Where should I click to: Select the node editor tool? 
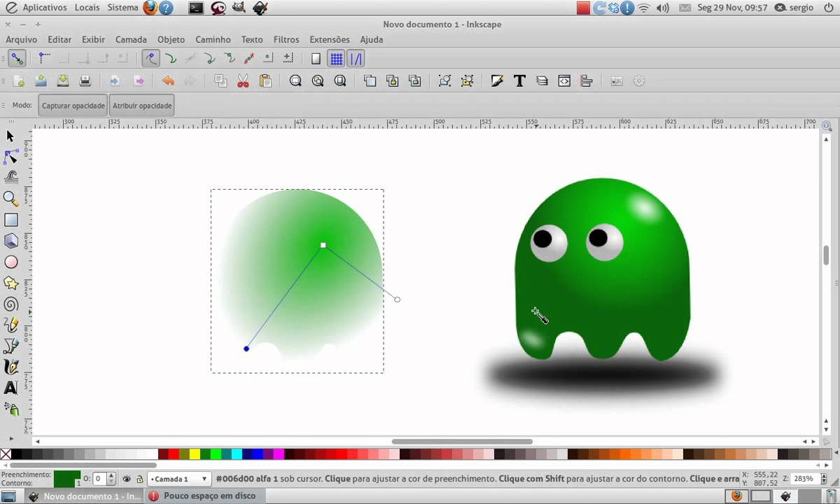(10, 157)
